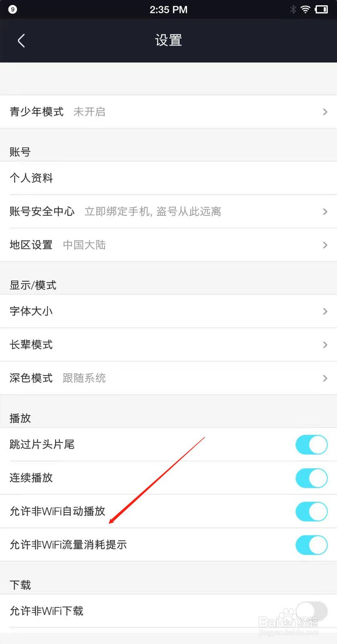337x644 pixels.
Task: Tap the battery indicator icon
Action: coord(322,9)
